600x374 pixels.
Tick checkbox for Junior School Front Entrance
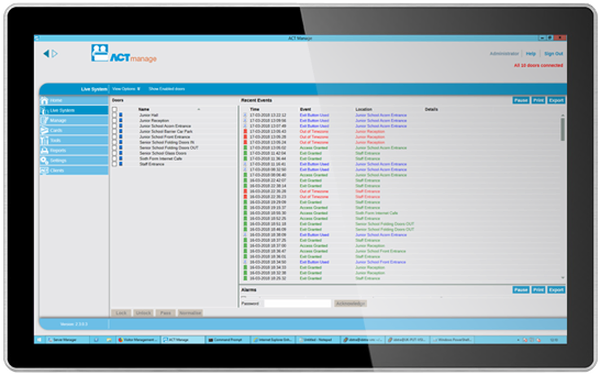(x=114, y=137)
